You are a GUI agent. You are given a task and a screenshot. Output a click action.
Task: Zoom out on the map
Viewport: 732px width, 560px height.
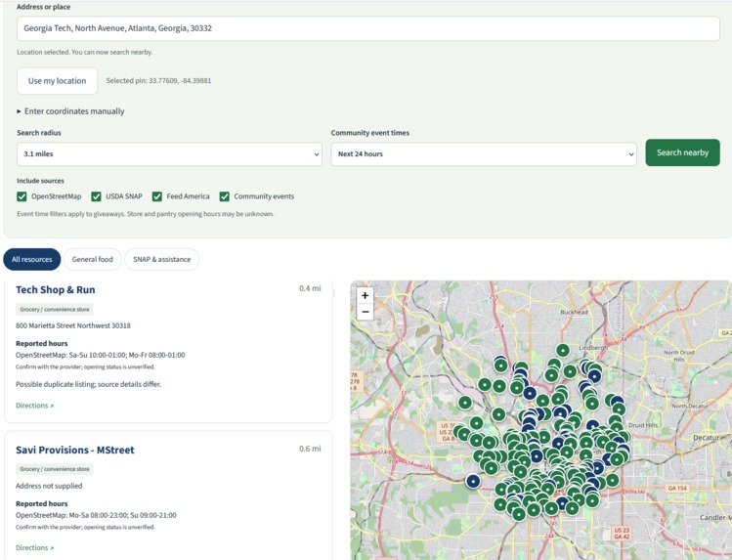366,312
